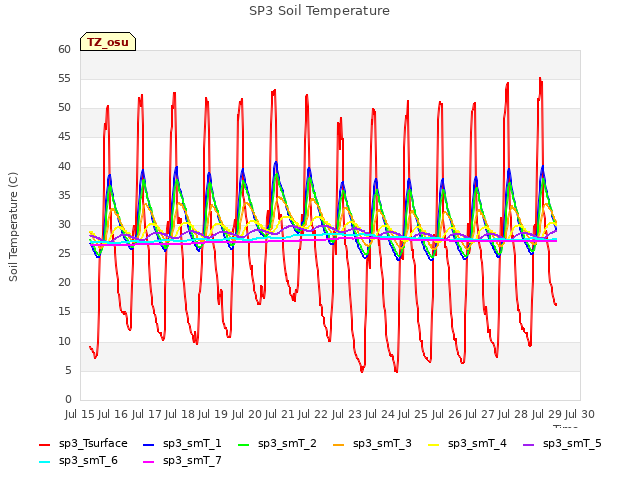
Task: Toggle sp3_smT_2 legend entry
Action: [x=278, y=444]
